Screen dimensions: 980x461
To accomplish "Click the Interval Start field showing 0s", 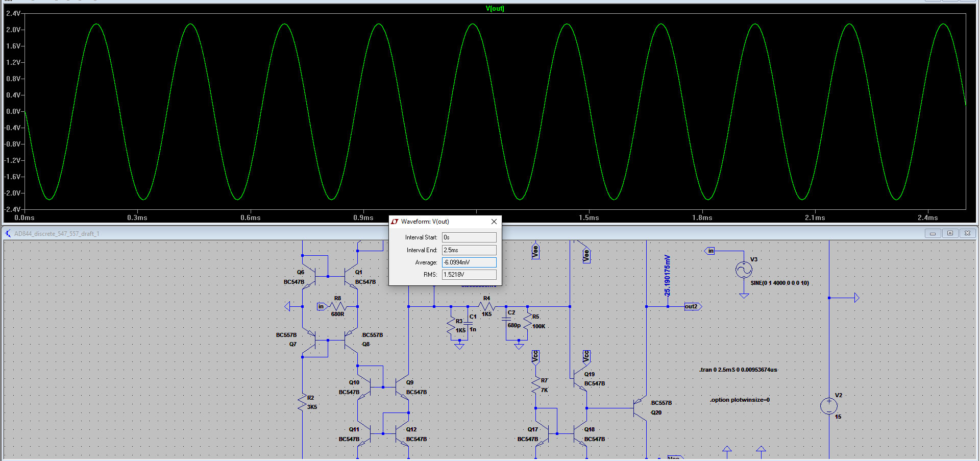I will [469, 237].
